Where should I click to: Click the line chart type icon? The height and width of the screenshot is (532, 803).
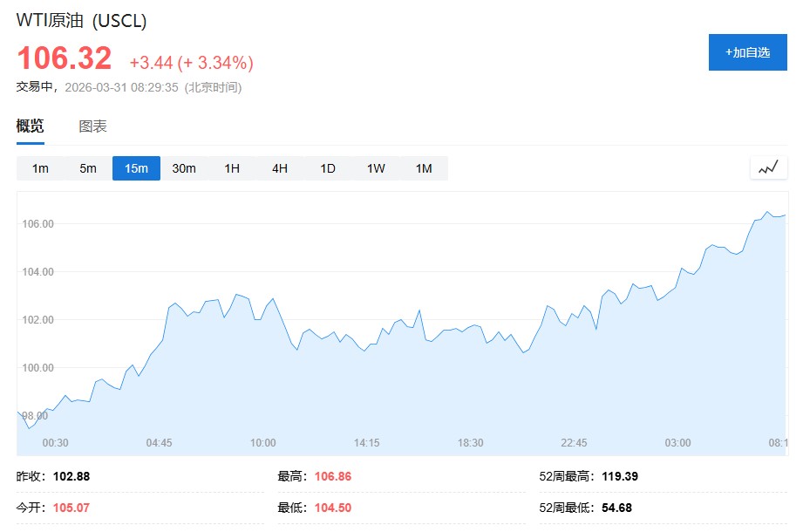768,168
